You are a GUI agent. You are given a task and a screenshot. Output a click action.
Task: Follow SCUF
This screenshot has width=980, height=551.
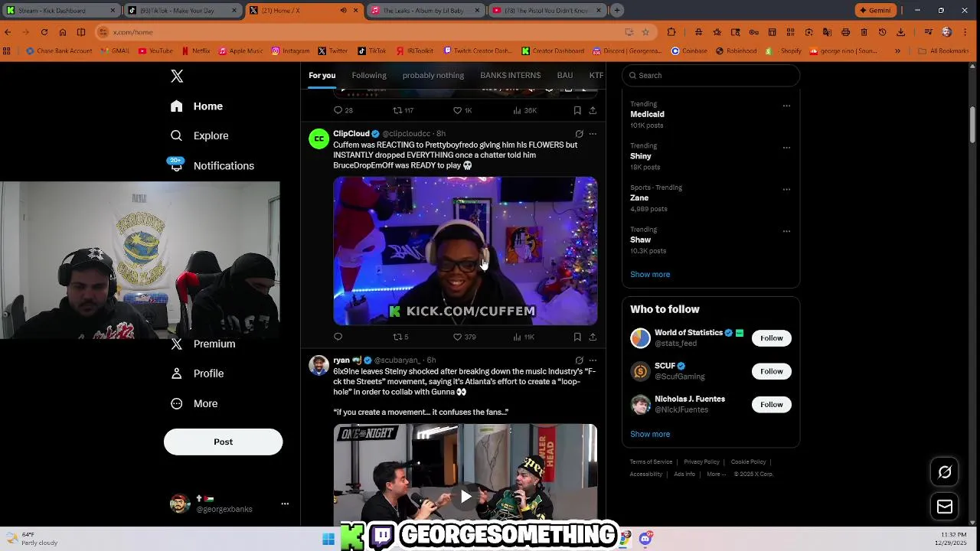771,371
